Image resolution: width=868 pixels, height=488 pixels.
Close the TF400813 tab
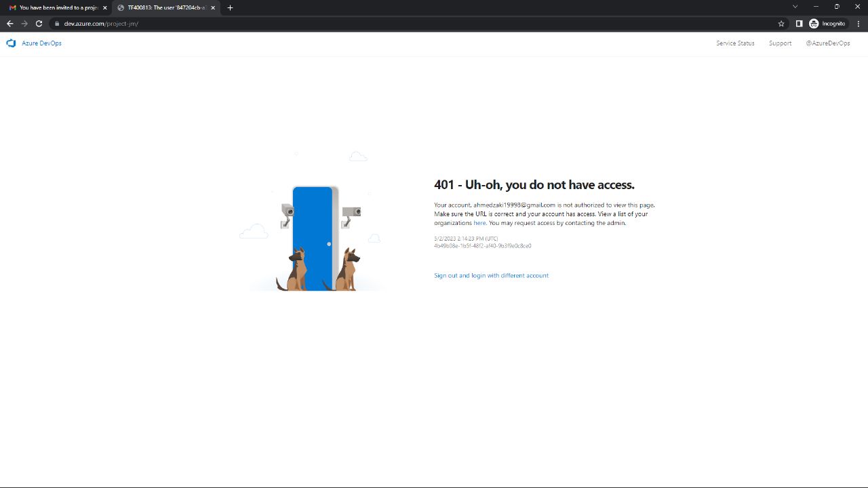tap(213, 7)
